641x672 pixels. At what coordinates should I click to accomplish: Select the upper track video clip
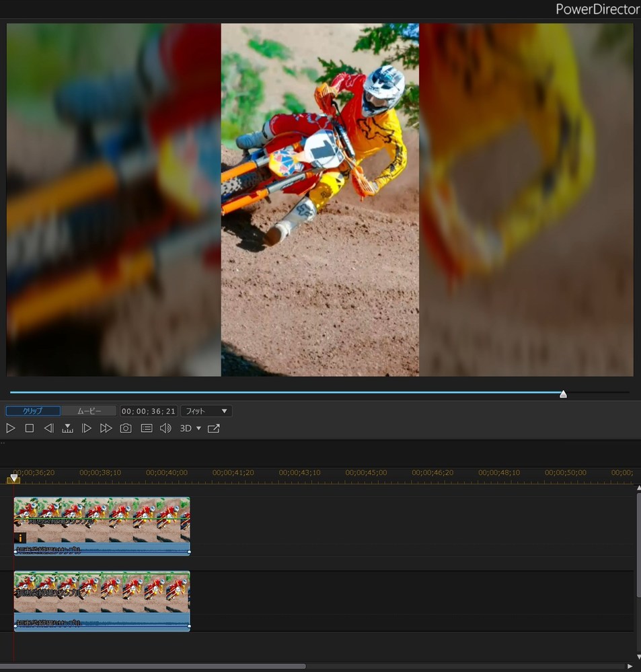pyautogui.click(x=102, y=520)
